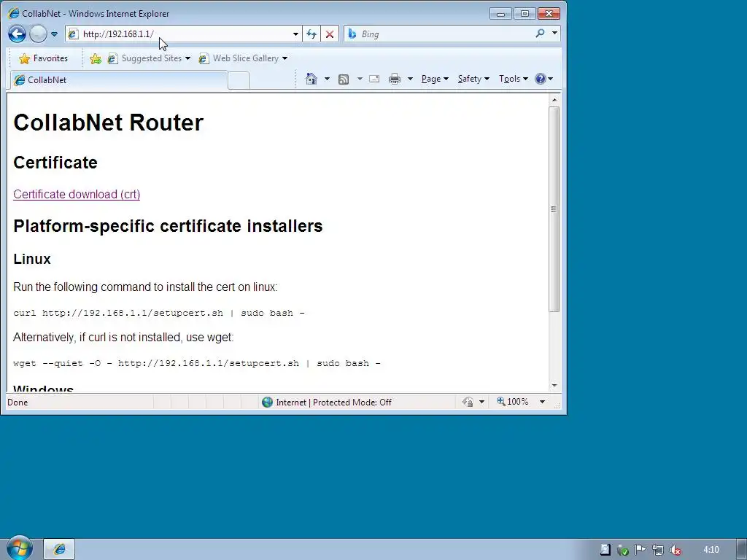Viewport: 747px width, 560px height.
Task: Open the search provider options dropdown
Action: 554,34
